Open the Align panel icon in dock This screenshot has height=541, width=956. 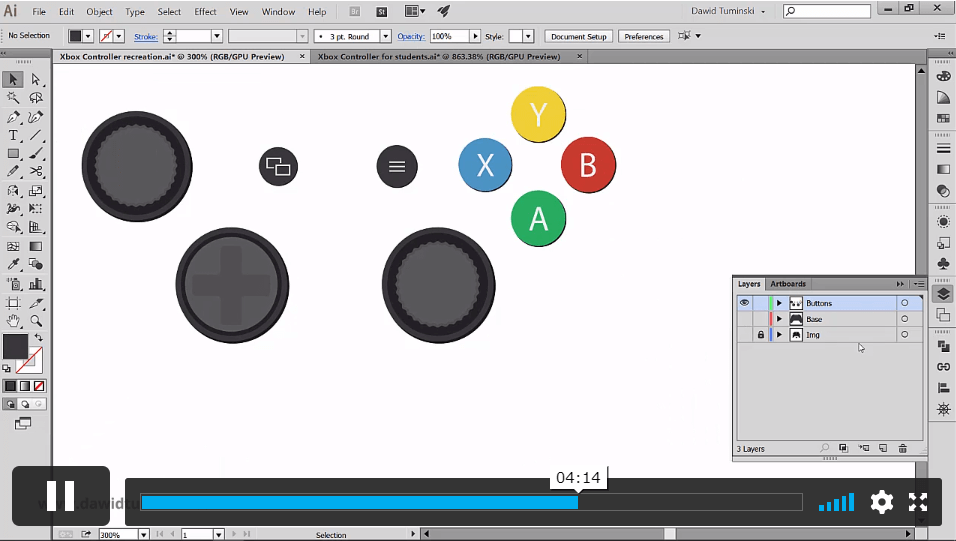pos(943,388)
